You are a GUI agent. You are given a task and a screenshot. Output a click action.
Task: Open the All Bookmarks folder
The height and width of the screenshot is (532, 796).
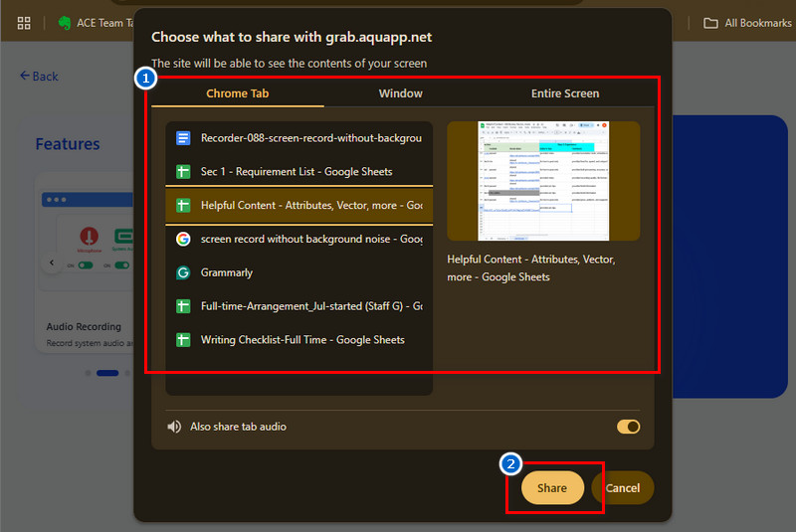click(747, 23)
